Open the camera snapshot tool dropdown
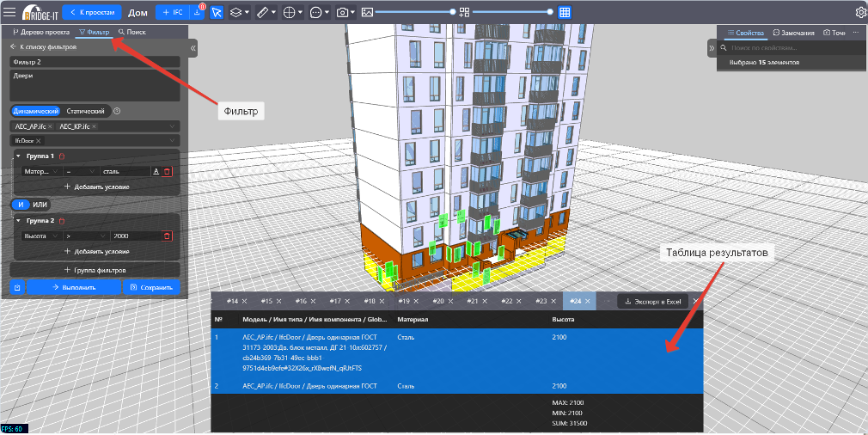This screenshot has width=868, height=435. pos(346,12)
